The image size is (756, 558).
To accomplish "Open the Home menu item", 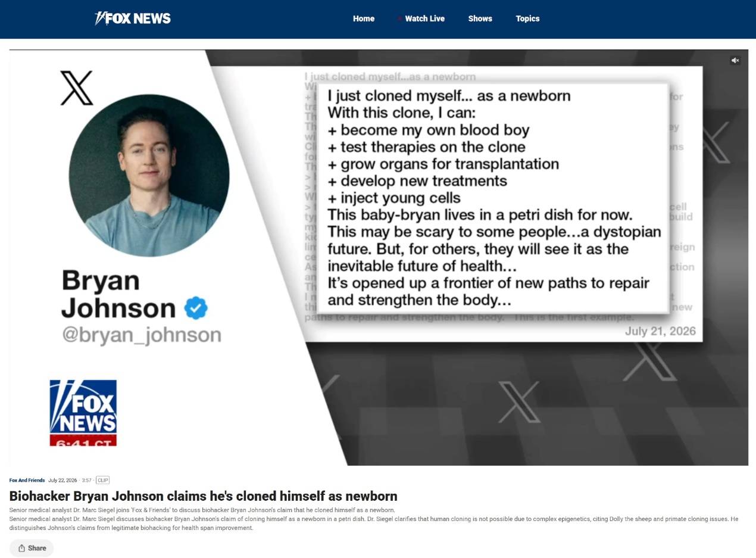I will click(364, 18).
